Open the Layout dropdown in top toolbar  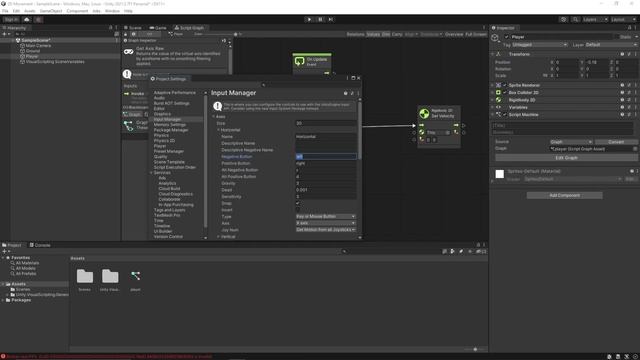pyautogui.click(x=623, y=20)
